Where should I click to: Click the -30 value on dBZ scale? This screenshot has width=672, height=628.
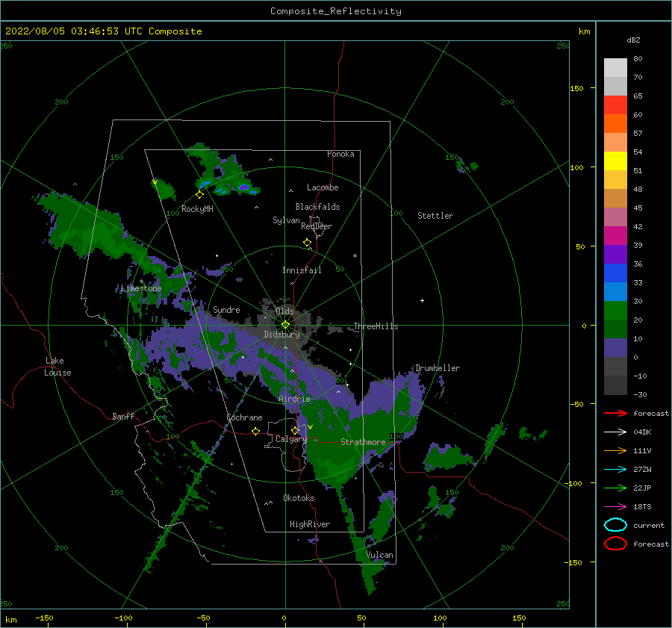[640, 394]
